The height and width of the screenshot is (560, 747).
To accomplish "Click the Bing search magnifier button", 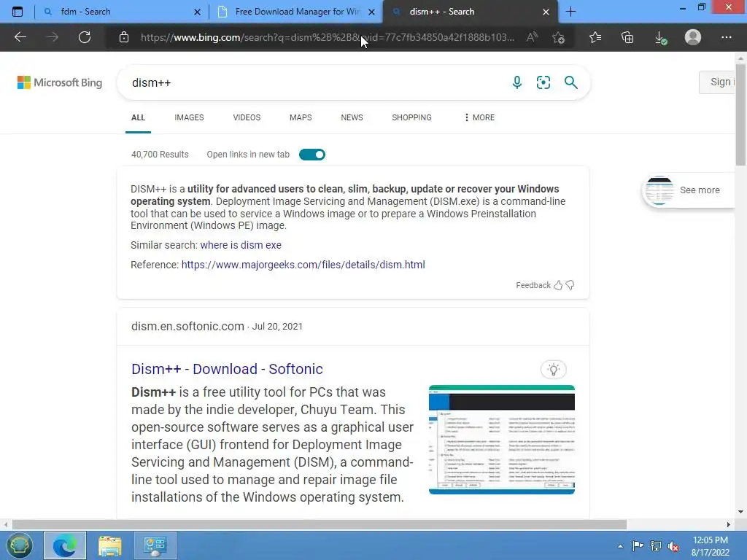I will pos(570,82).
